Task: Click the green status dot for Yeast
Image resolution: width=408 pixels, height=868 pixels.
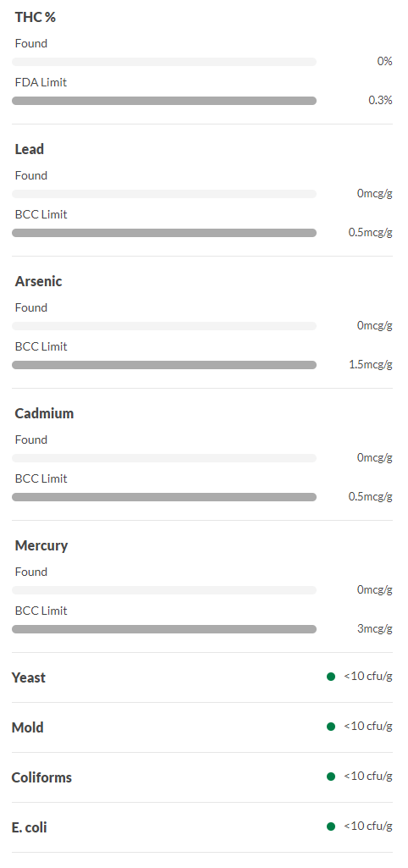Action: pos(331,677)
